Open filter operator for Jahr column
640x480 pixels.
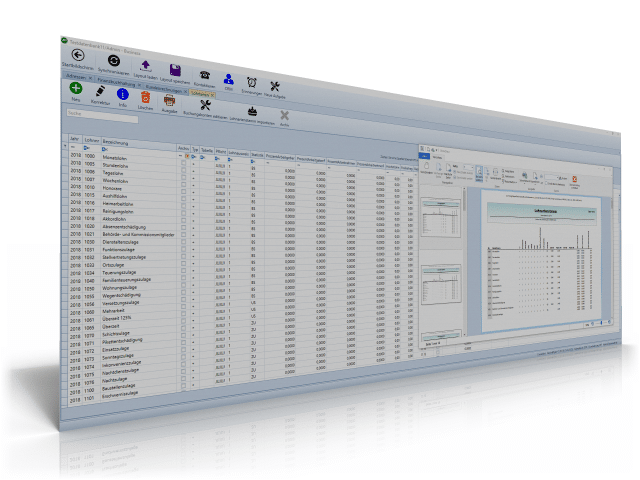(x=73, y=147)
